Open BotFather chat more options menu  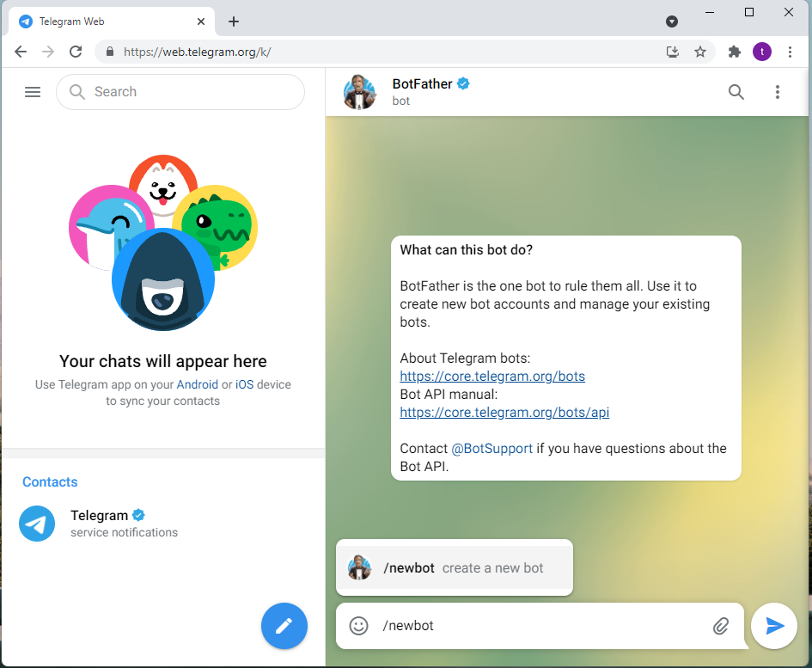click(778, 92)
